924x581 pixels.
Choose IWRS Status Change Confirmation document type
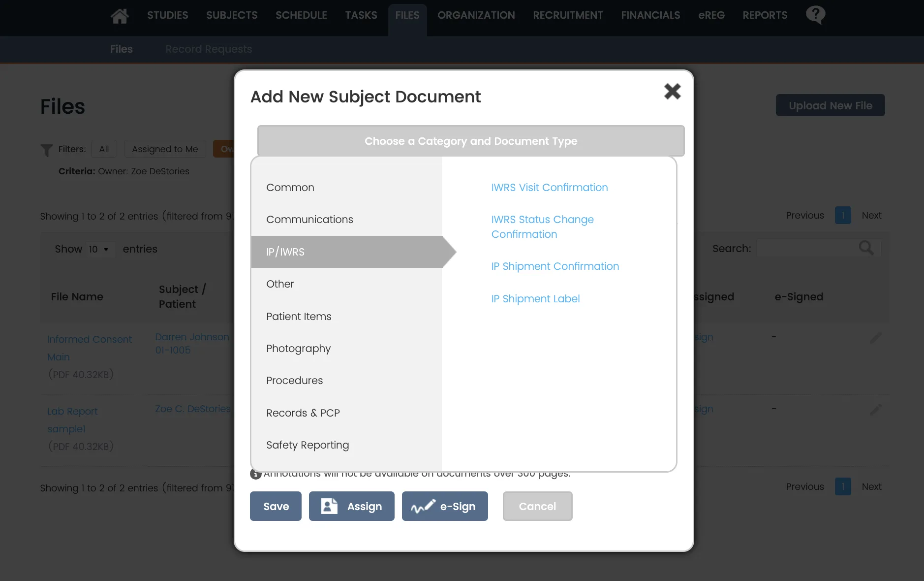click(x=542, y=227)
